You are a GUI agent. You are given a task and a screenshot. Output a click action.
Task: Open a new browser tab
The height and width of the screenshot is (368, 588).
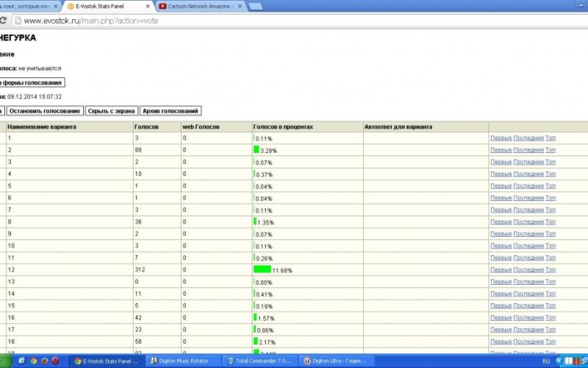point(257,7)
